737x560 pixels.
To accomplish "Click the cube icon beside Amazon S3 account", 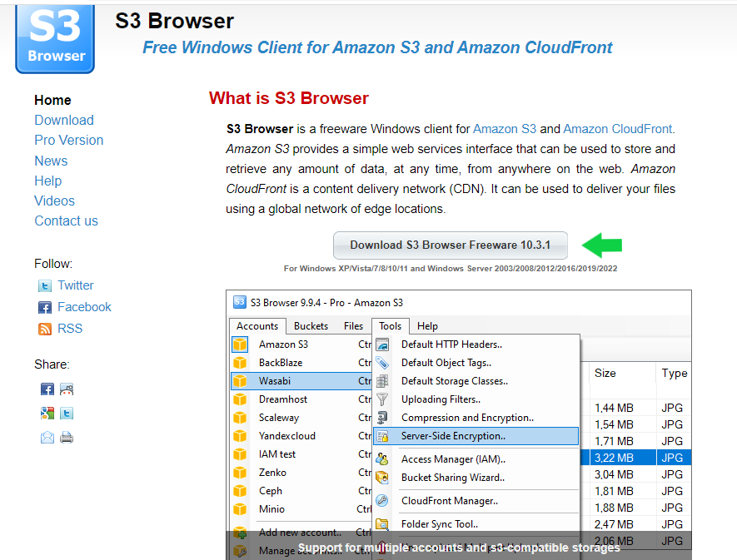I will click(240, 344).
